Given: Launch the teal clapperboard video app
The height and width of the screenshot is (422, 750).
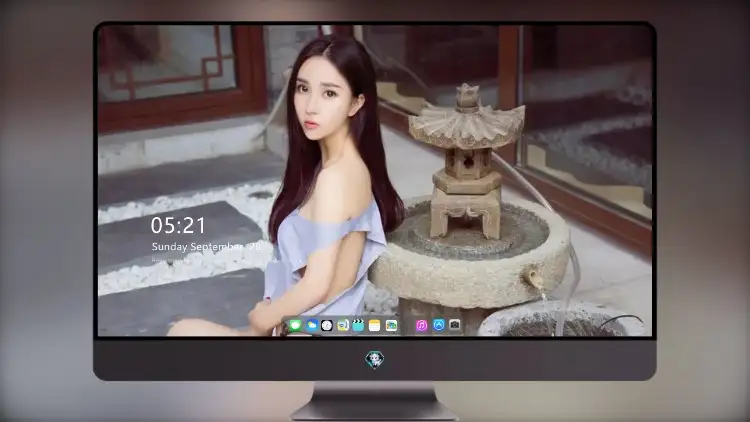Looking at the screenshot, I should [358, 325].
